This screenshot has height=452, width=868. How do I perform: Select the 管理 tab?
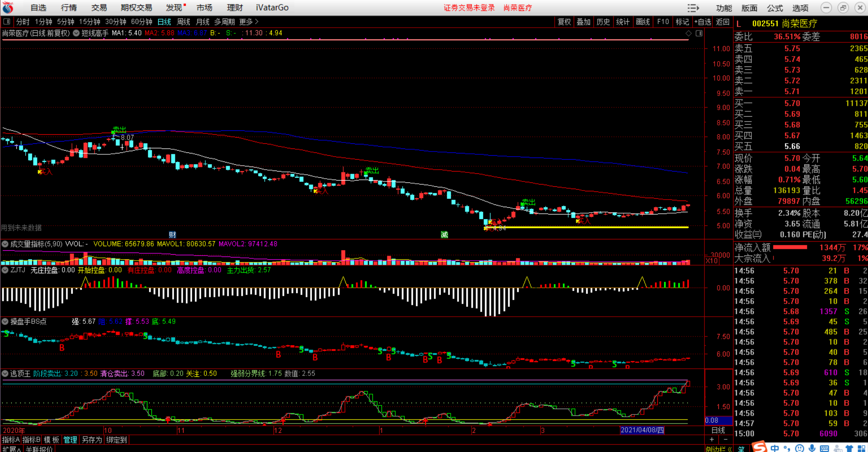[70, 440]
